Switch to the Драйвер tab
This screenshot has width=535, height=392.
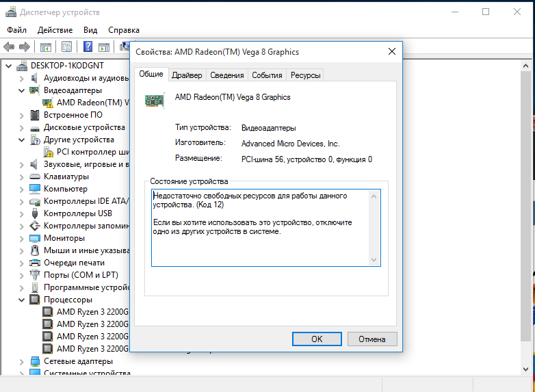point(187,75)
